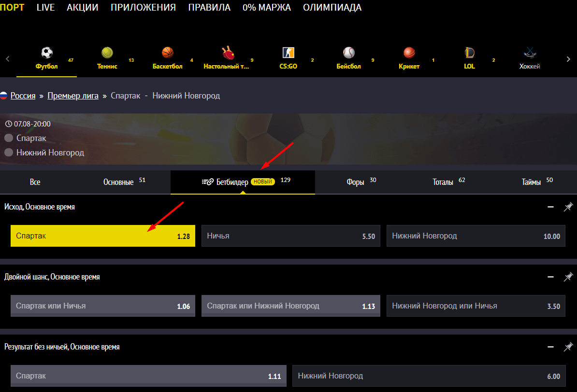
Task: Pin the Двойной шанс market
Action: click(x=568, y=277)
